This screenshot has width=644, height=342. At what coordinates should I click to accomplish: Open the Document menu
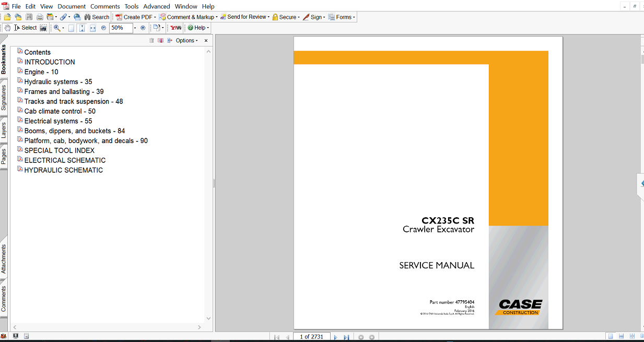tap(71, 6)
